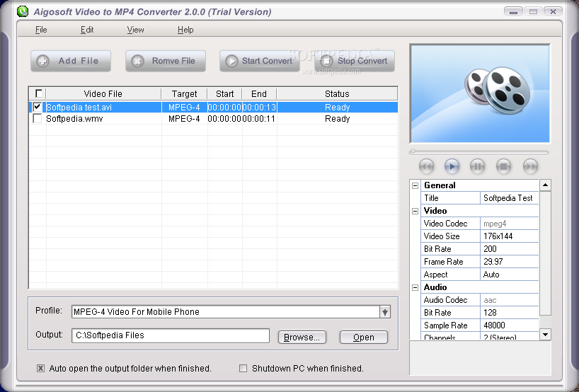Collapse the Video properties section

[415, 211]
